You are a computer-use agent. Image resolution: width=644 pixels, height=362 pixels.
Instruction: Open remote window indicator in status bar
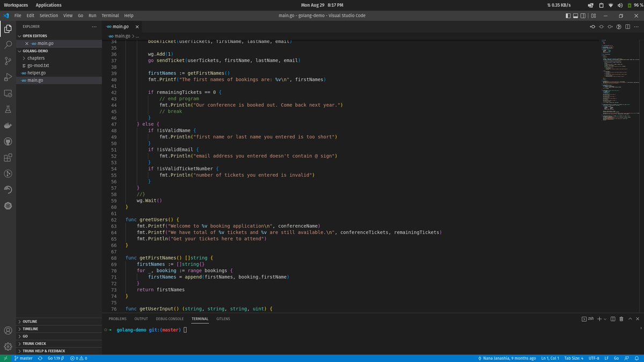(x=5, y=358)
